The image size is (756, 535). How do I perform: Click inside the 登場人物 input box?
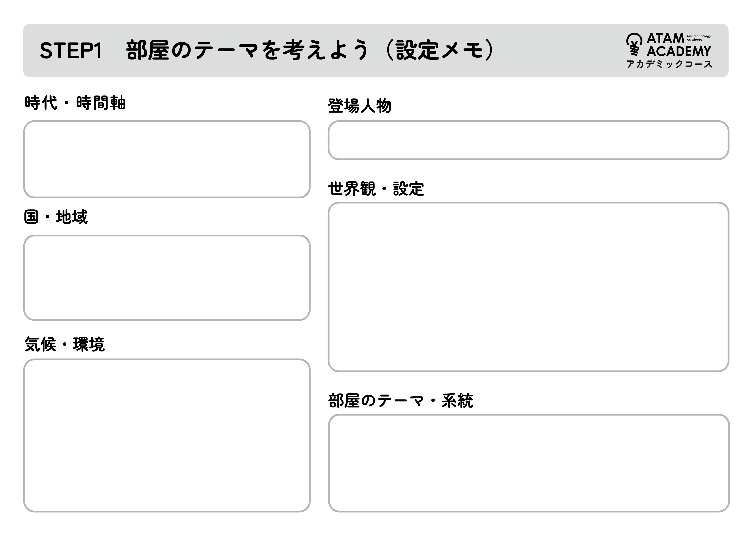coord(528,140)
